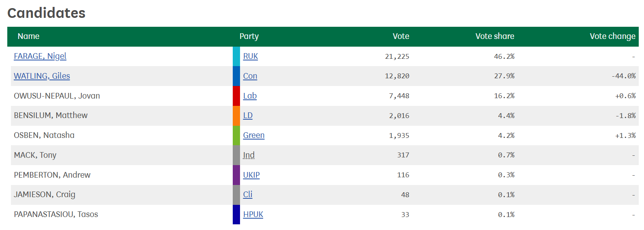Image resolution: width=644 pixels, height=230 pixels.
Task: Click the purple UKIP party color bar
Action: click(x=236, y=175)
